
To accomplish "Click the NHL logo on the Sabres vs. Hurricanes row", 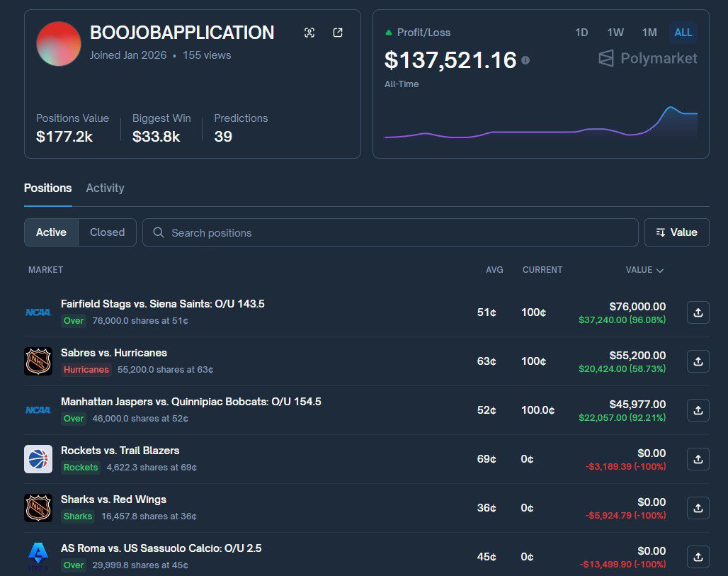I will click(x=38, y=361).
